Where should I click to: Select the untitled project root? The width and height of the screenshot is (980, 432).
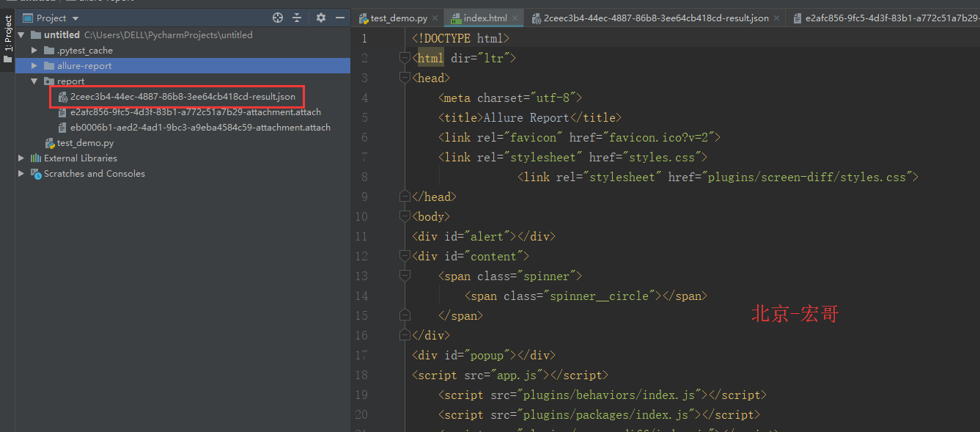62,34
